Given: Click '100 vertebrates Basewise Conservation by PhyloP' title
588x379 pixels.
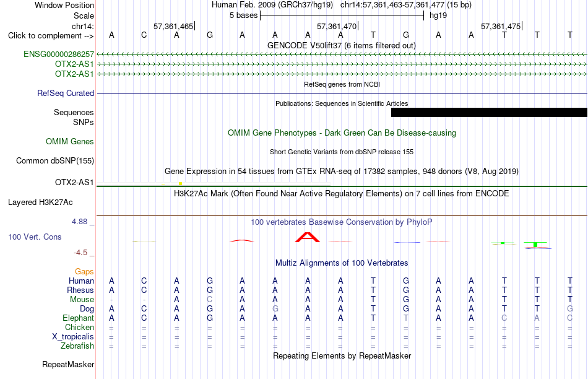Looking at the screenshot, I should pos(342,222).
